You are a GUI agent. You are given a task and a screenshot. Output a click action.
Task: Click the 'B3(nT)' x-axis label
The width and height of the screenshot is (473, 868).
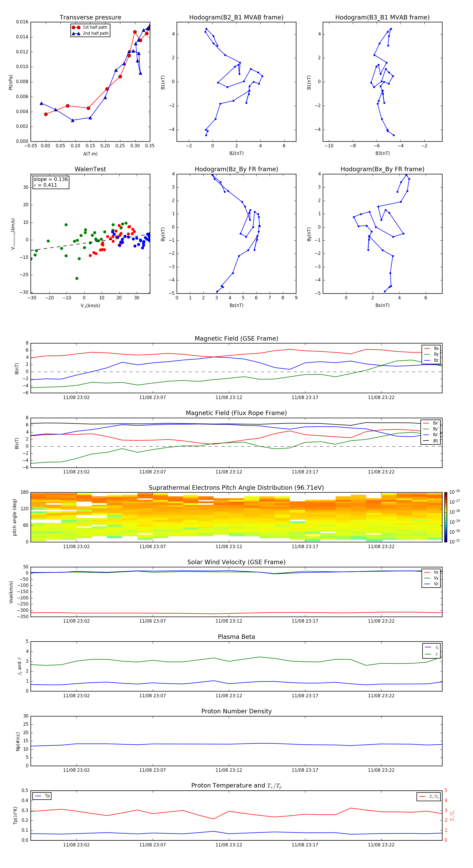pos(382,153)
